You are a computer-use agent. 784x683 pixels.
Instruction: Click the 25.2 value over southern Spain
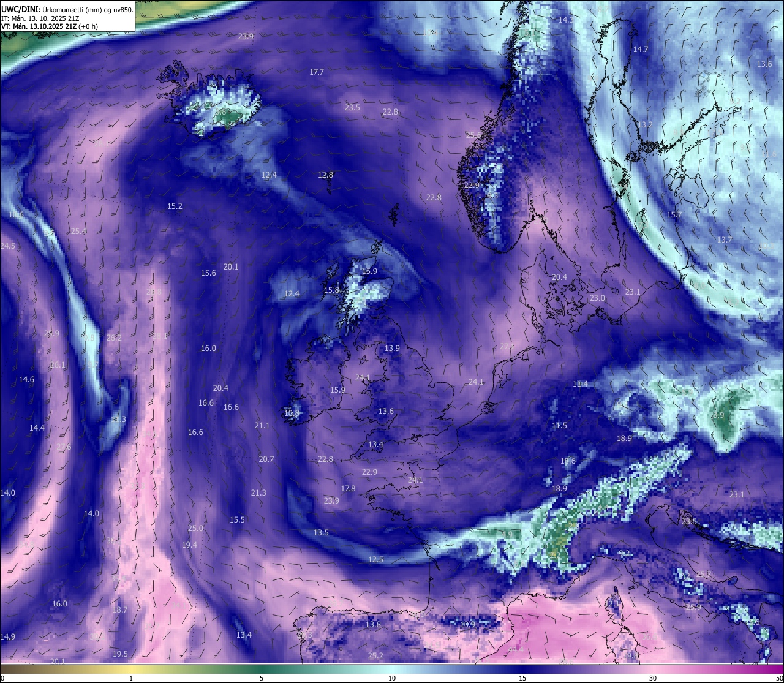tap(375, 655)
